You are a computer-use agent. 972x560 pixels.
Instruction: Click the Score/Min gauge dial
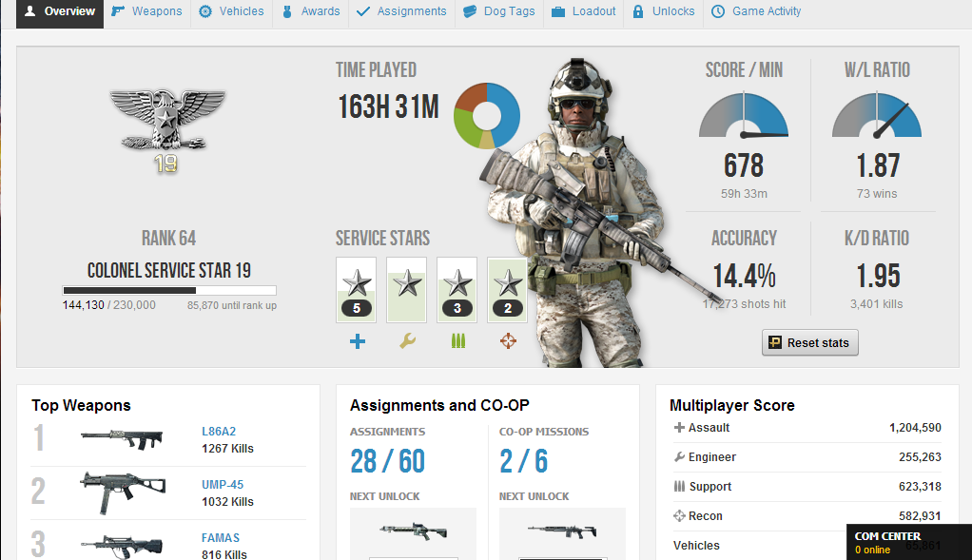[743, 115]
